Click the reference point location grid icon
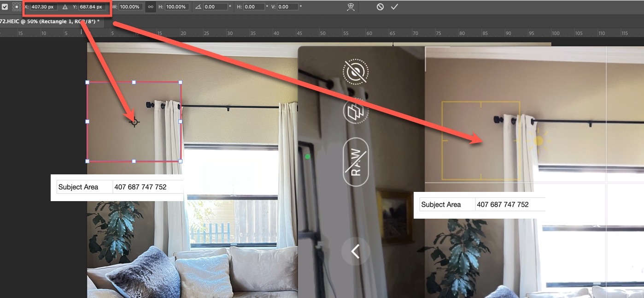644x298 pixels. pos(16,7)
